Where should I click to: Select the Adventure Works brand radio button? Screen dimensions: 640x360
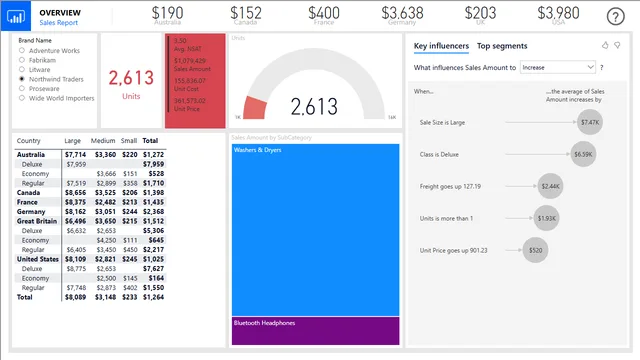pyautogui.click(x=22, y=51)
